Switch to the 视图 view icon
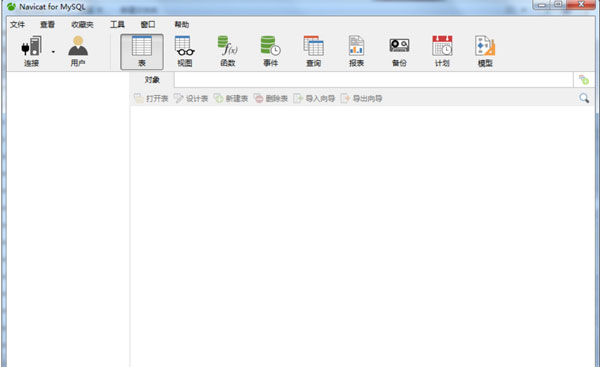The height and width of the screenshot is (367, 600). (185, 51)
